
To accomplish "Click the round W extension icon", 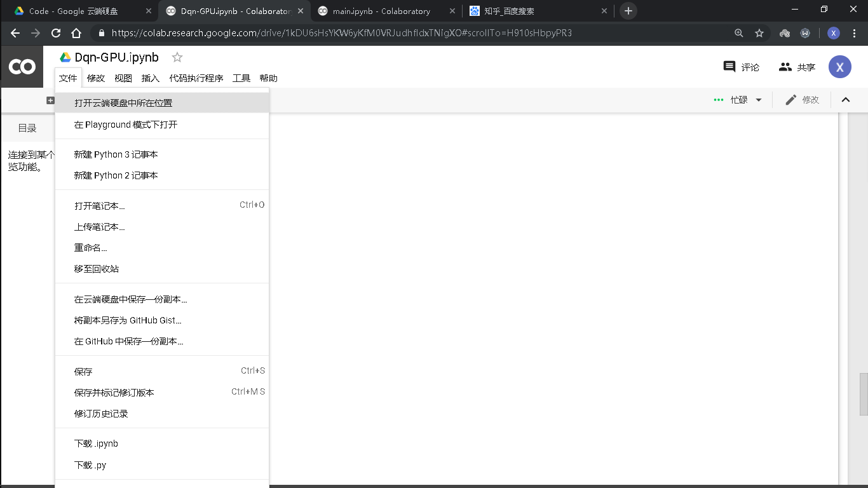I will [x=805, y=33].
